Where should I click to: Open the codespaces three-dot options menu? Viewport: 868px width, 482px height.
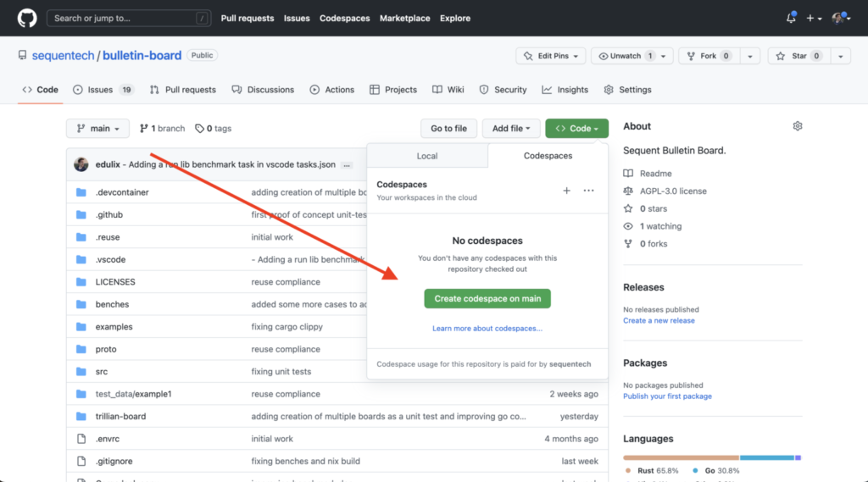(588, 191)
